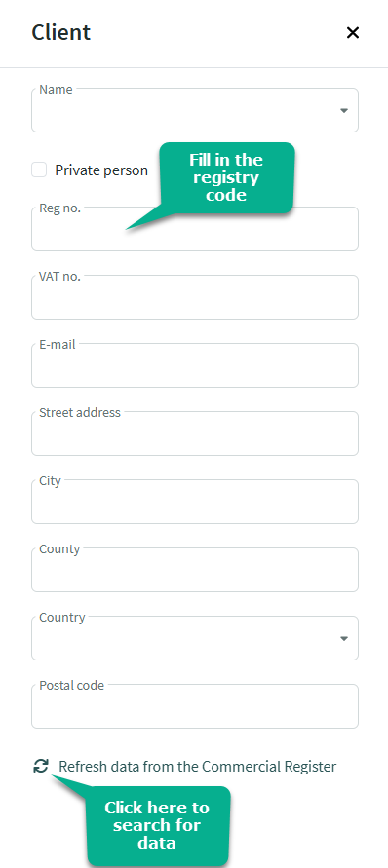Focus the City input box

(195, 501)
